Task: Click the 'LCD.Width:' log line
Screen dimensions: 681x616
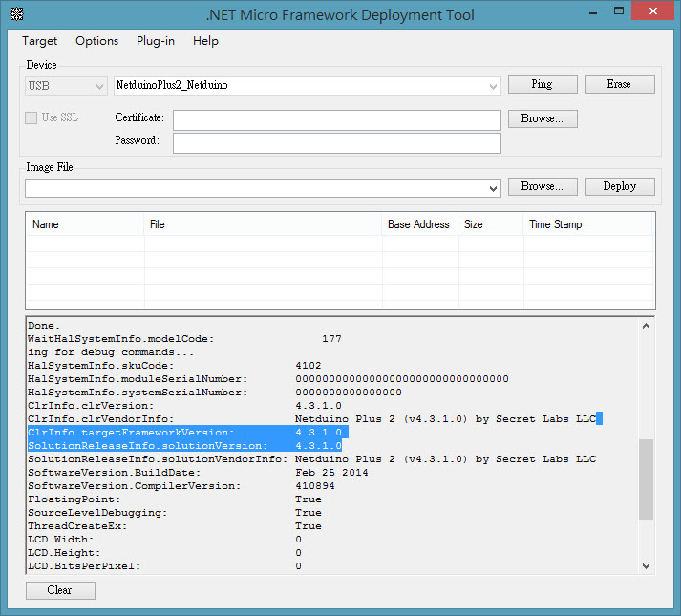Action: pyautogui.click(x=164, y=540)
